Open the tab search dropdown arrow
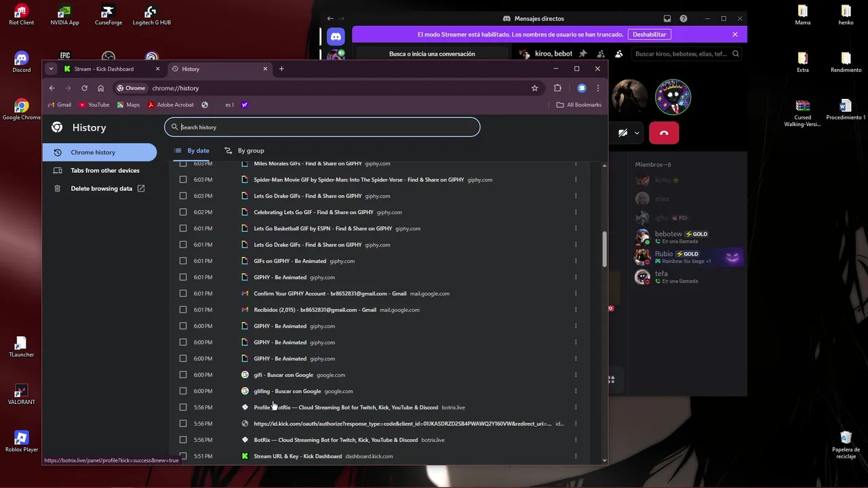The image size is (868, 488). [x=51, y=68]
